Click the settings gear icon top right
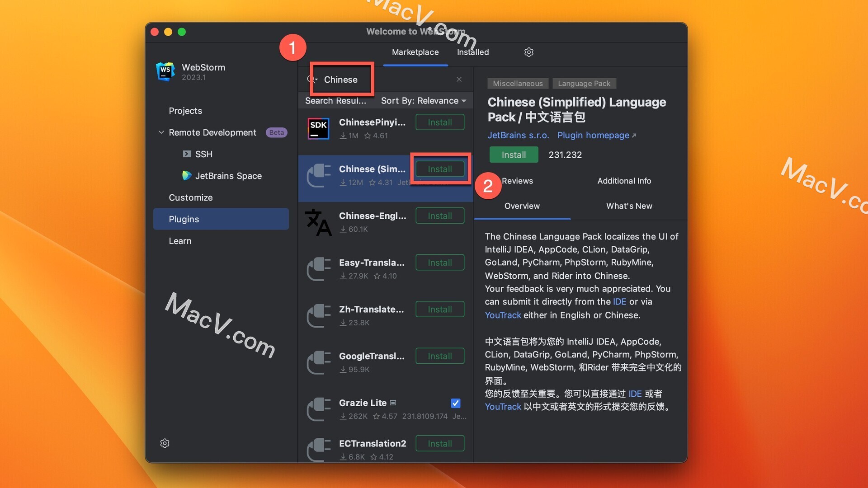Image resolution: width=868 pixels, height=488 pixels. (x=527, y=52)
